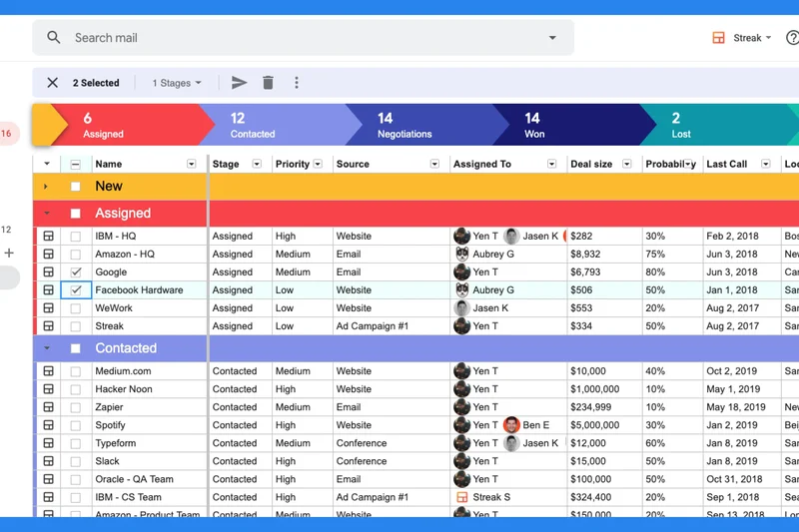This screenshot has height=532, width=799.
Task: Open box icon for Google row
Action: pos(48,271)
